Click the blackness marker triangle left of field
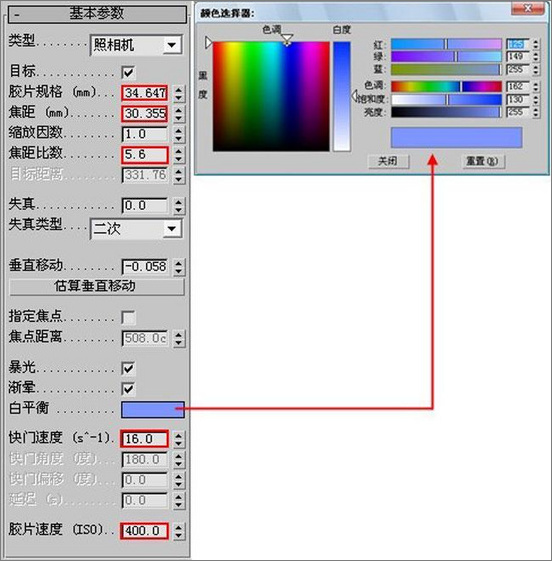 point(208,43)
